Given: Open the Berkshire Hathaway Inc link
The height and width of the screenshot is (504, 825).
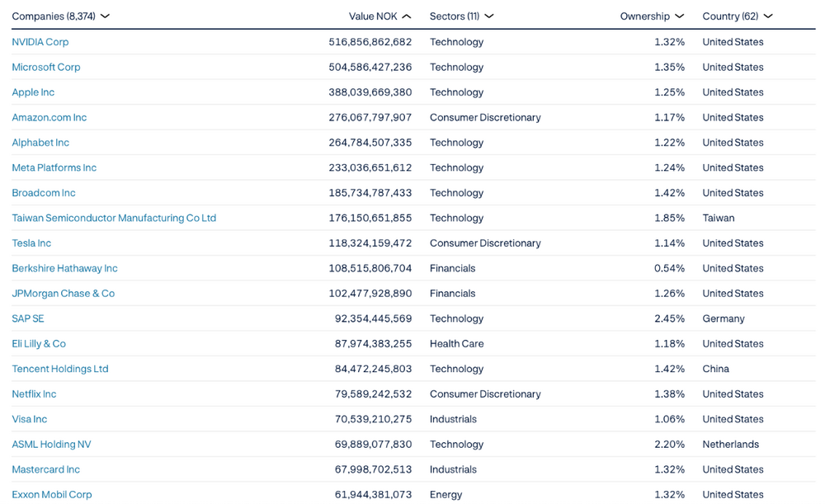Looking at the screenshot, I should tap(64, 268).
